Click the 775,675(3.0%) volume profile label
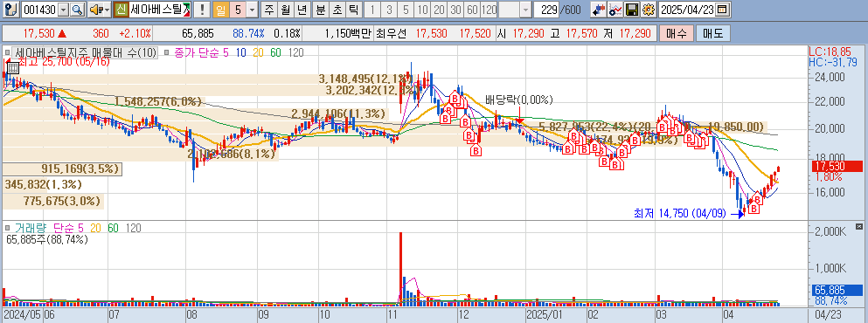 (x=62, y=202)
